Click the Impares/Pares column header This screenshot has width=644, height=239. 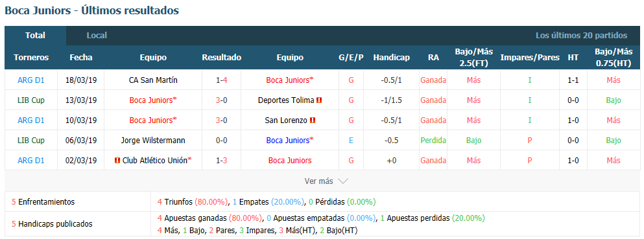pos(530,58)
